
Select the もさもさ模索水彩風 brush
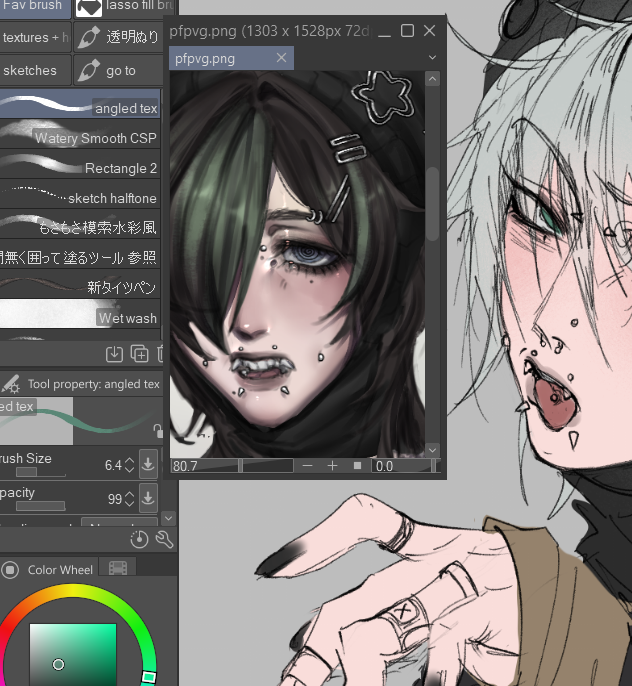80,224
